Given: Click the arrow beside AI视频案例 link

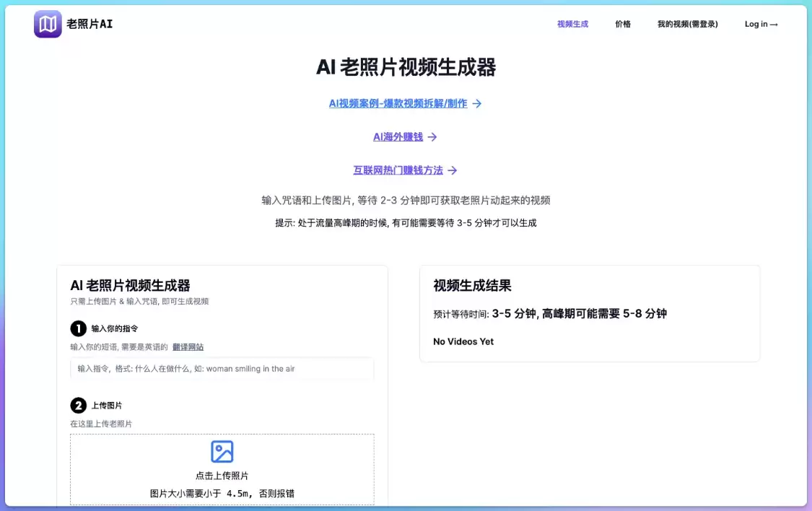Looking at the screenshot, I should coord(477,103).
